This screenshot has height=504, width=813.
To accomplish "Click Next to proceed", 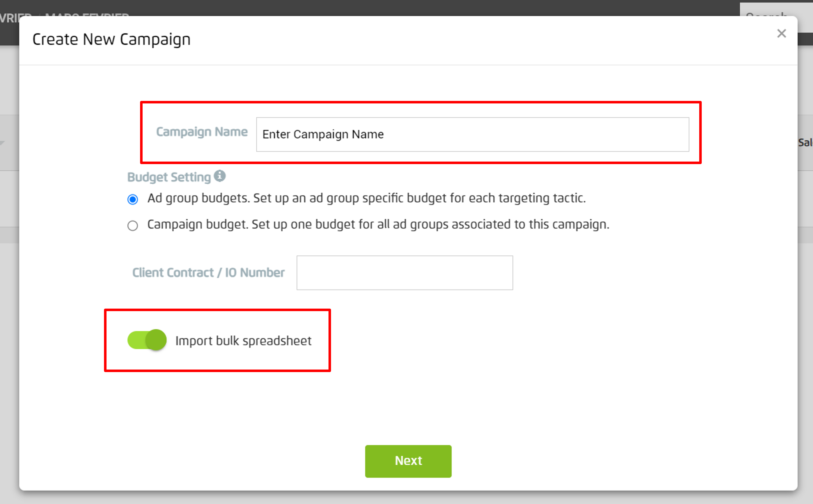I will (x=408, y=461).
